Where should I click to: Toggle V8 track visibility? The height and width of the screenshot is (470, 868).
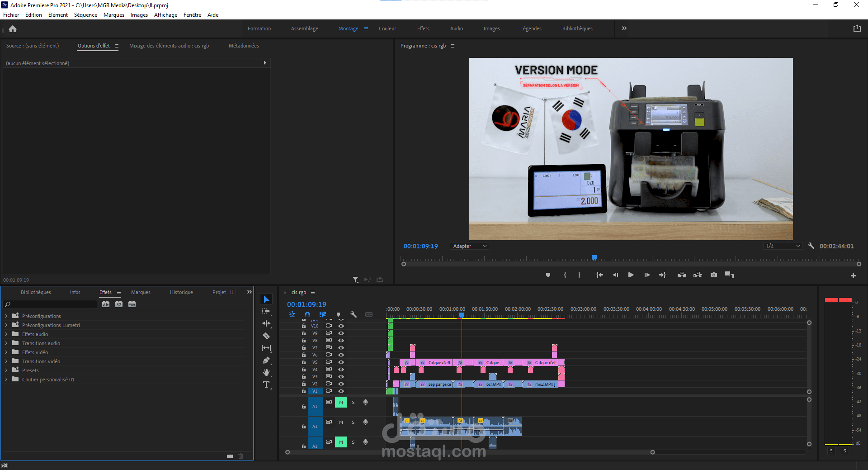(341, 340)
